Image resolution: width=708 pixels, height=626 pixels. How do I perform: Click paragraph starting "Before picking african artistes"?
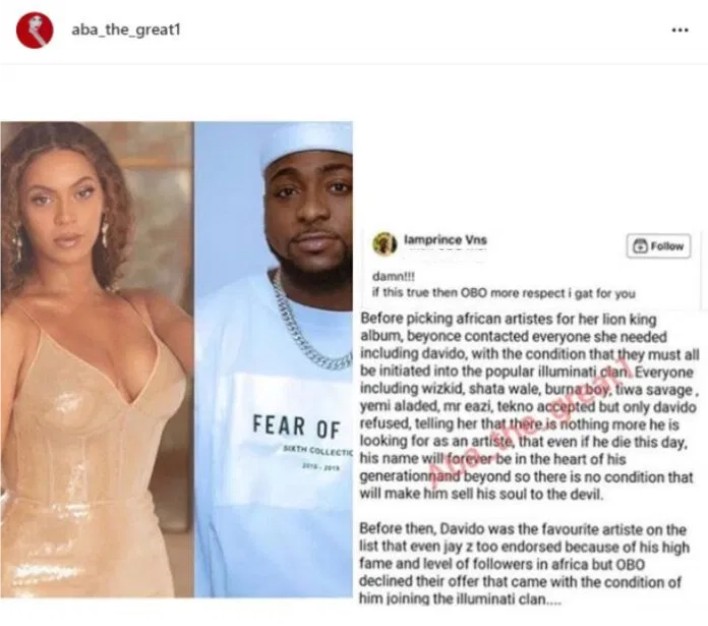coord(529,406)
